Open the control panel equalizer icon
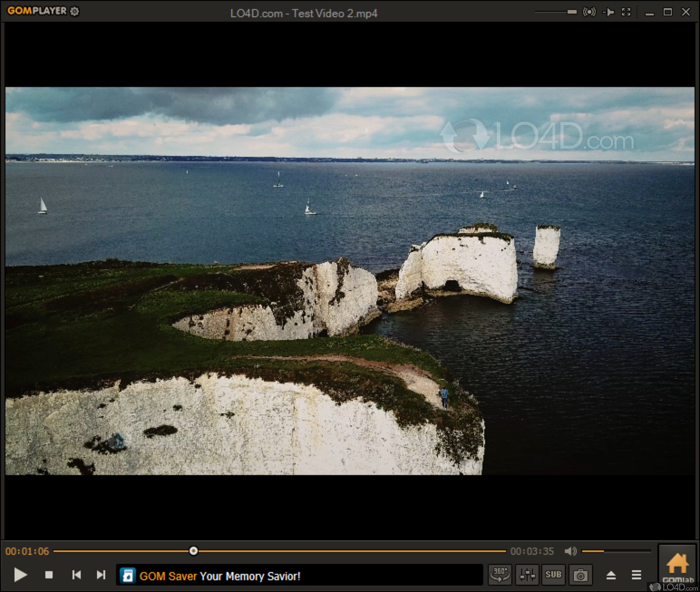700x592 pixels. point(527,575)
